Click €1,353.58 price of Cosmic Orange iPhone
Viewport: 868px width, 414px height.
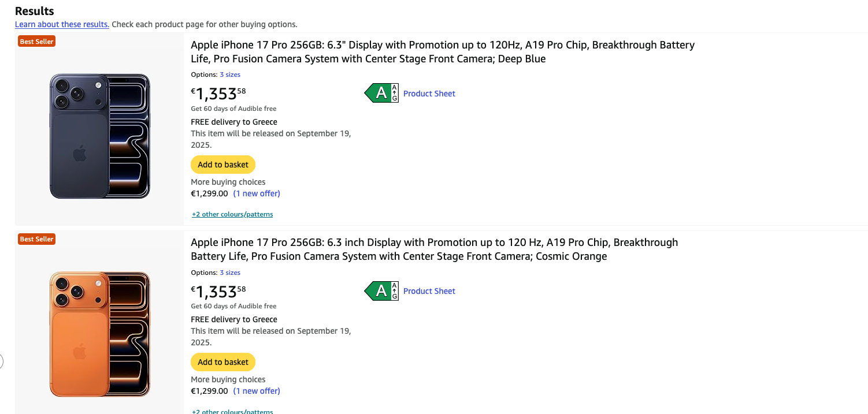click(218, 291)
